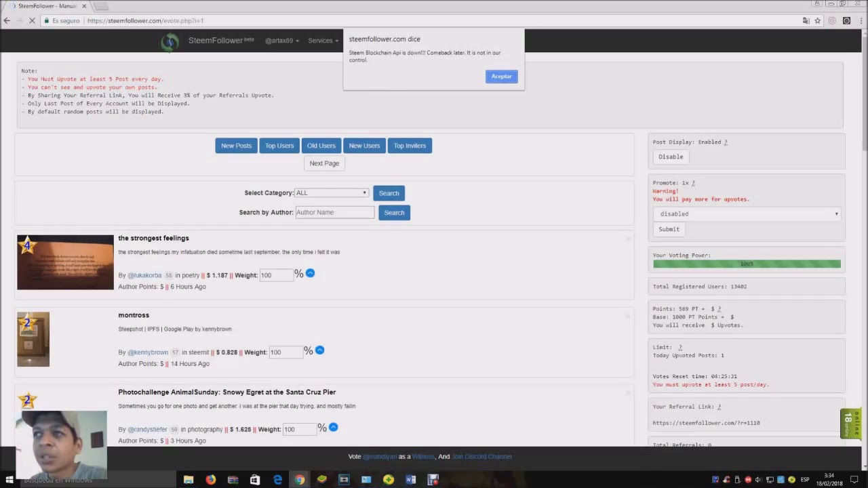
Task: Open @kennybrown author profile link
Action: click(x=148, y=352)
